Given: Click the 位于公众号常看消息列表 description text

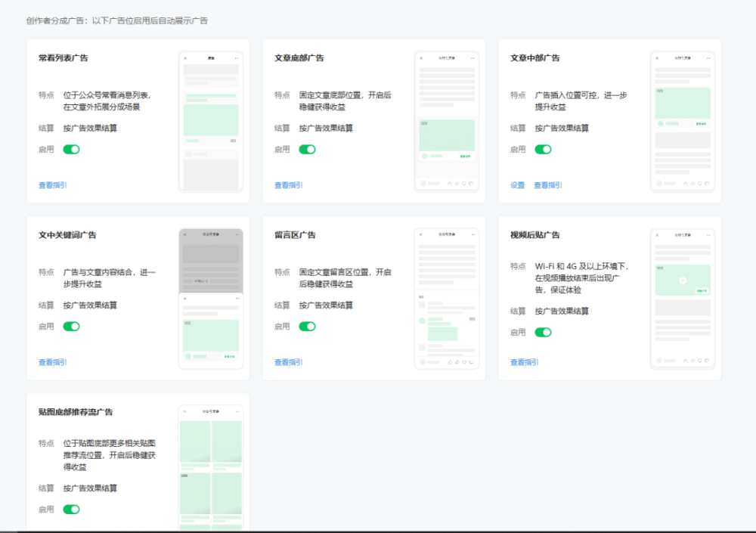Looking at the screenshot, I should click(x=107, y=101).
